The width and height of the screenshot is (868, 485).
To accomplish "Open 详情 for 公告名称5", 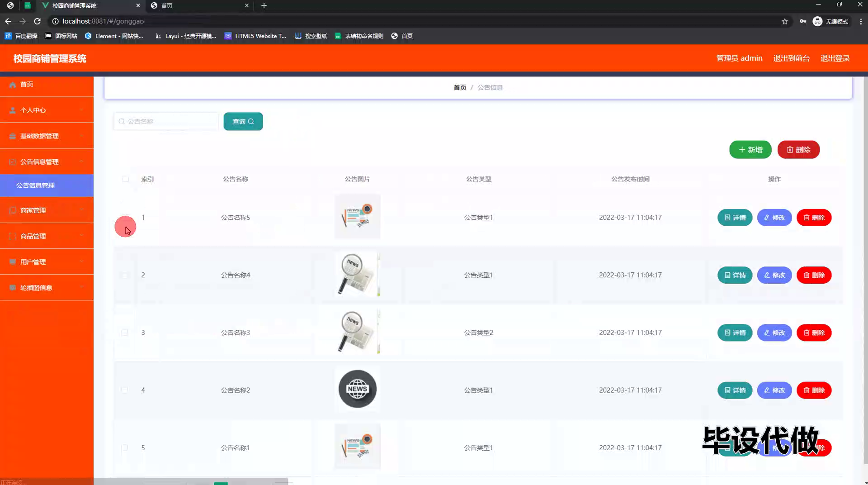I will [x=735, y=218].
